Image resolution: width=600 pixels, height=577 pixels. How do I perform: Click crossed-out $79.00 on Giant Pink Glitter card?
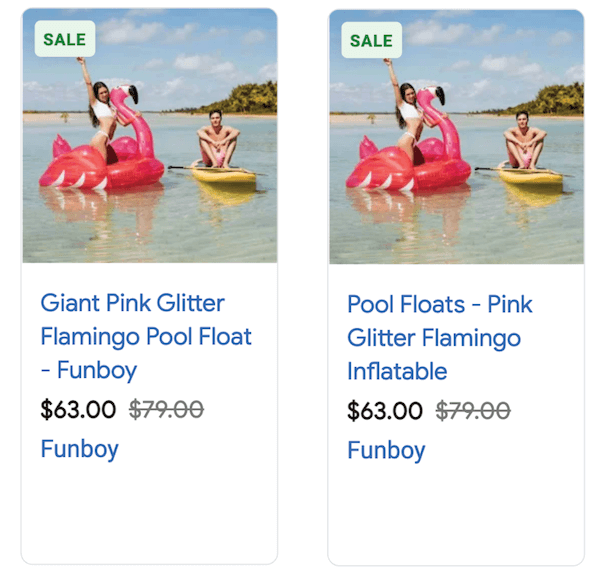pos(167,409)
